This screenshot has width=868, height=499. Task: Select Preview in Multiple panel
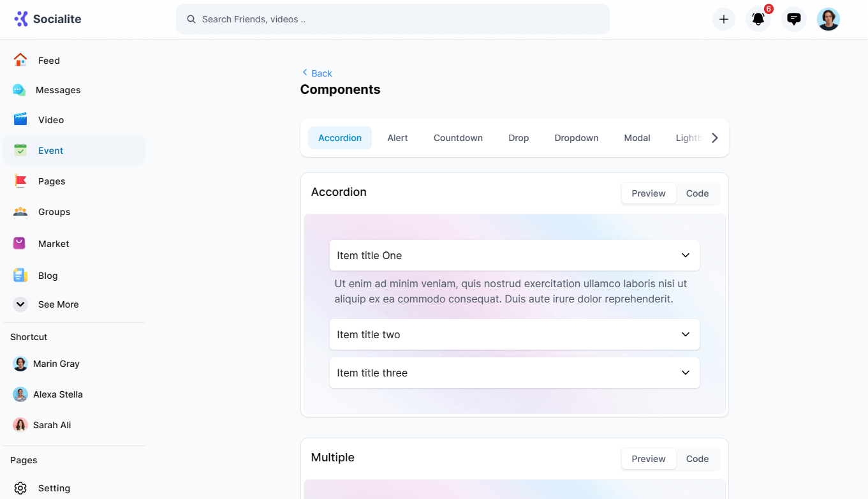coord(648,459)
